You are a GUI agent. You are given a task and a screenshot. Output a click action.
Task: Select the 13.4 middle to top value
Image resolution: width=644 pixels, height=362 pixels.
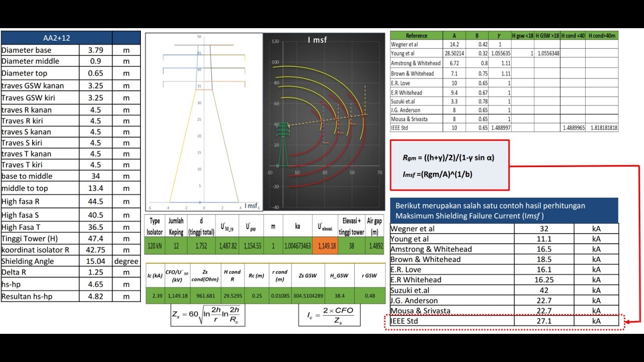[96, 188]
